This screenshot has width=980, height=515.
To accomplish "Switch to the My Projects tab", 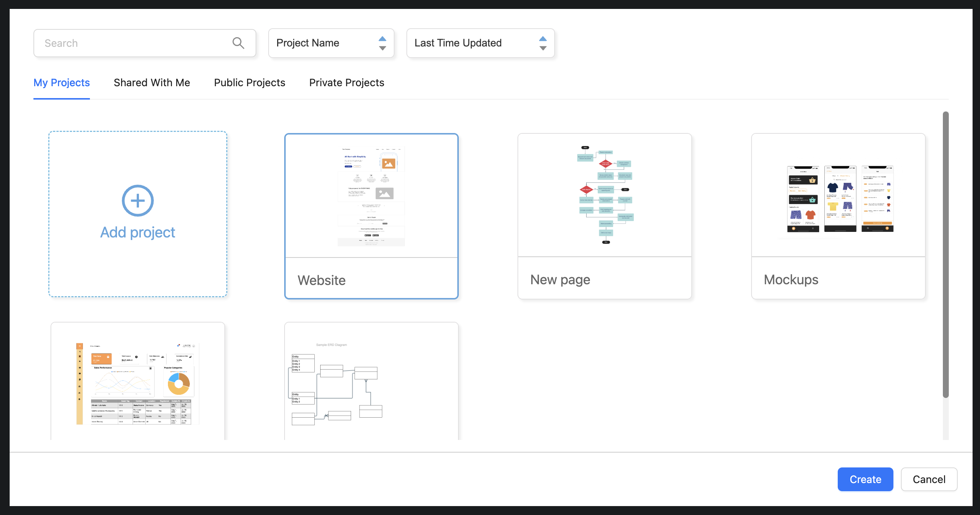I will coord(62,82).
